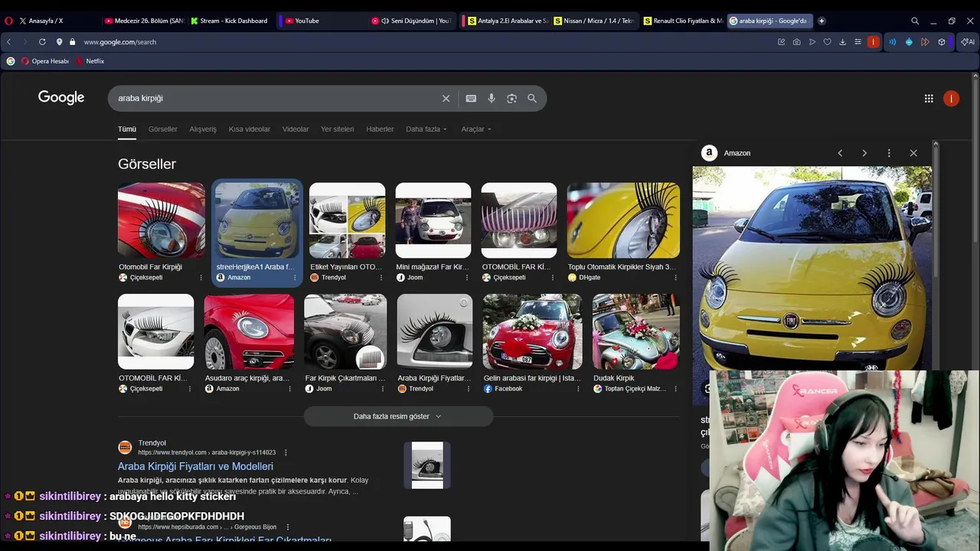
Task: Switch to the Alışveriş tab
Action: point(203,129)
